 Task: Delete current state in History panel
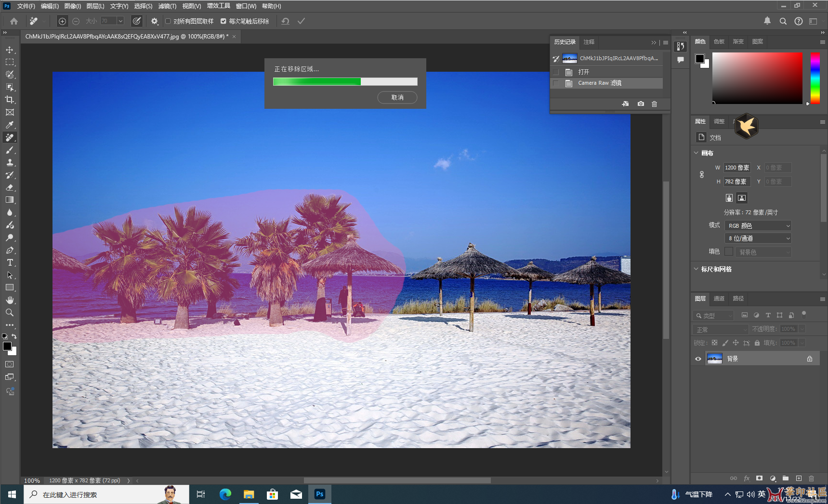[x=654, y=104]
